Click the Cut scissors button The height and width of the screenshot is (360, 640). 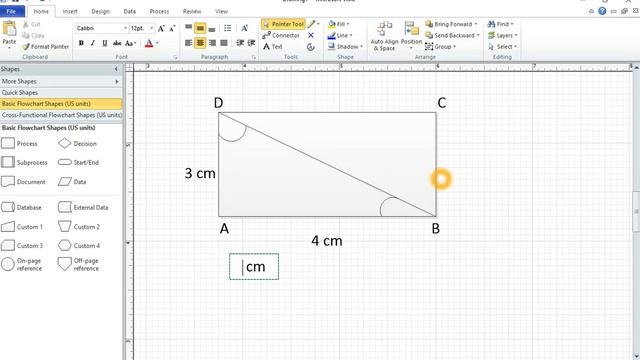(32, 24)
